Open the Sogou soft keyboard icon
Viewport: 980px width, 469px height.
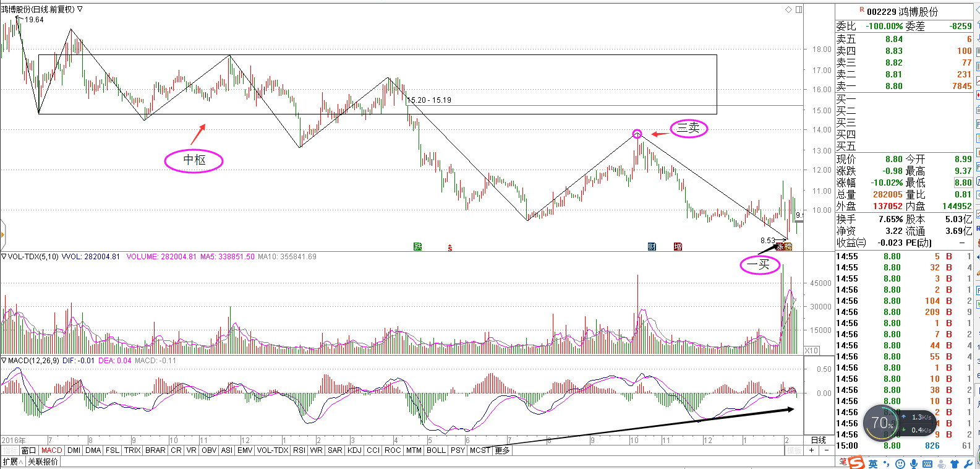(927, 463)
